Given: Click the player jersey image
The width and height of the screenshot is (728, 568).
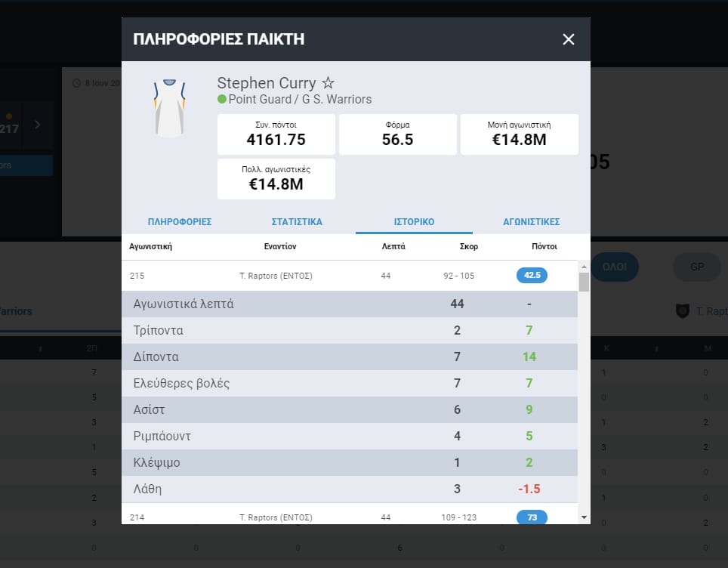Looking at the screenshot, I should (169, 108).
